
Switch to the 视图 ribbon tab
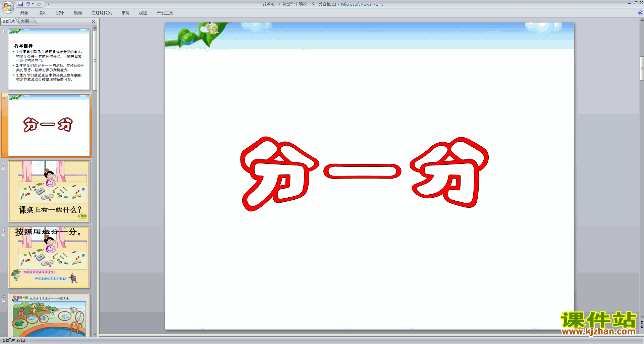pyautogui.click(x=143, y=13)
